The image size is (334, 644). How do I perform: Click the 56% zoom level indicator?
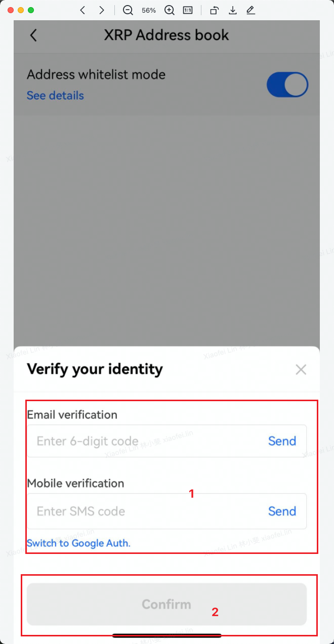pyautogui.click(x=149, y=10)
